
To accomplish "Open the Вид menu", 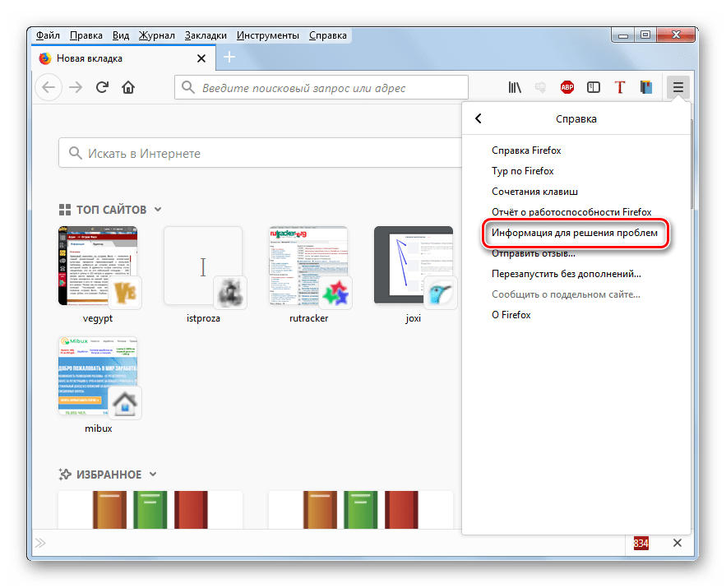I will click(121, 35).
